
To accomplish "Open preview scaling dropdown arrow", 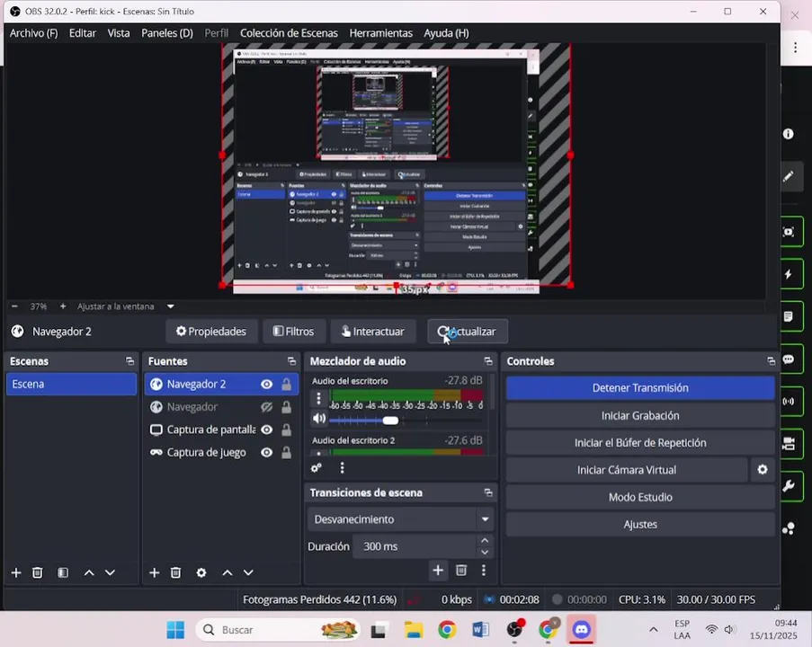I will click(x=170, y=306).
